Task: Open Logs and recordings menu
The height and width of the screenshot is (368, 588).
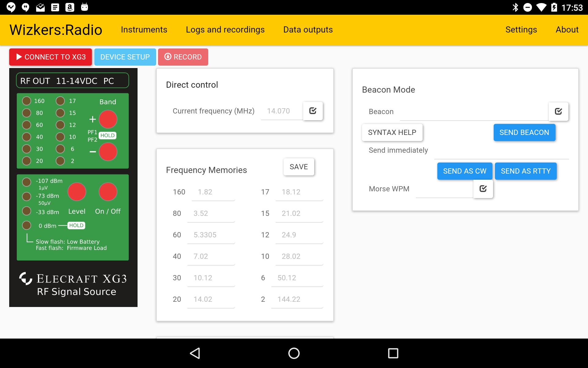Action: pyautogui.click(x=225, y=30)
